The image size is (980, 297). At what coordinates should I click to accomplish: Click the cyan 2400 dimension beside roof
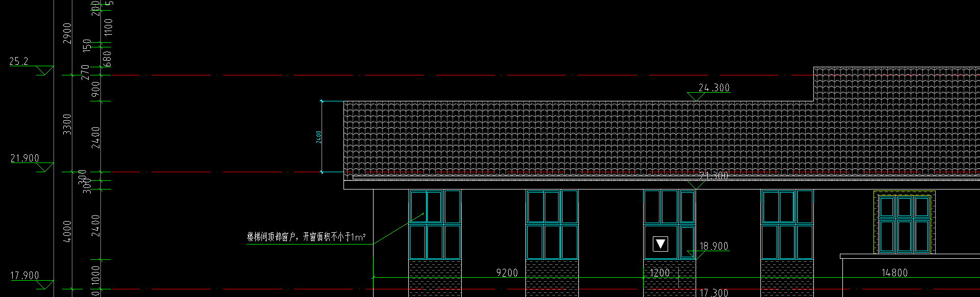(319, 137)
